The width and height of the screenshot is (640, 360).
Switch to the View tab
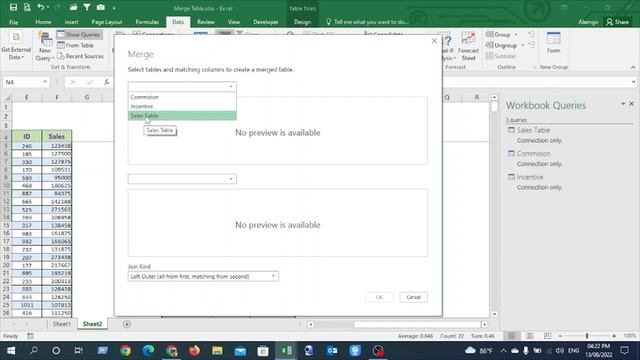point(234,22)
